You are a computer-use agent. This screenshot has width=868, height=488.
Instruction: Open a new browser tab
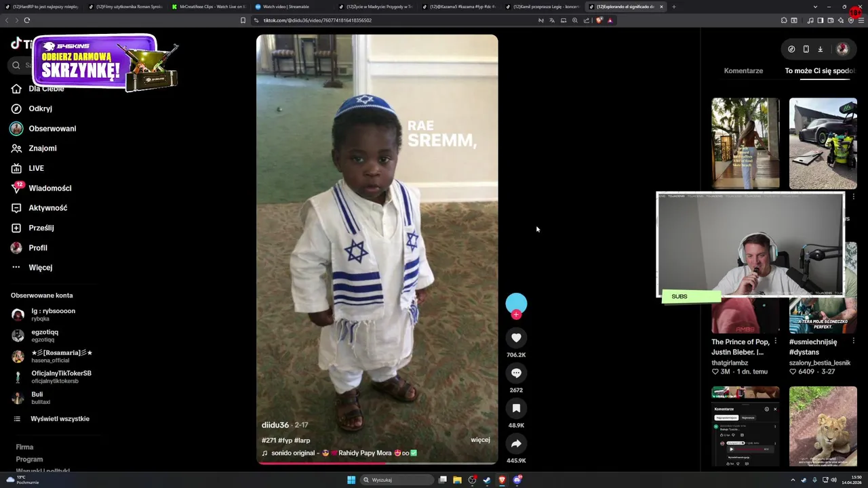point(673,7)
